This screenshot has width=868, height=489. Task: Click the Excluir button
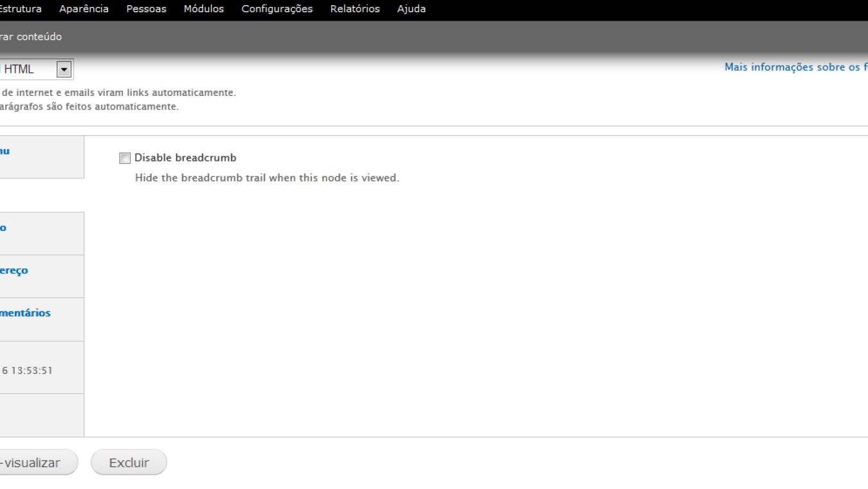129,462
